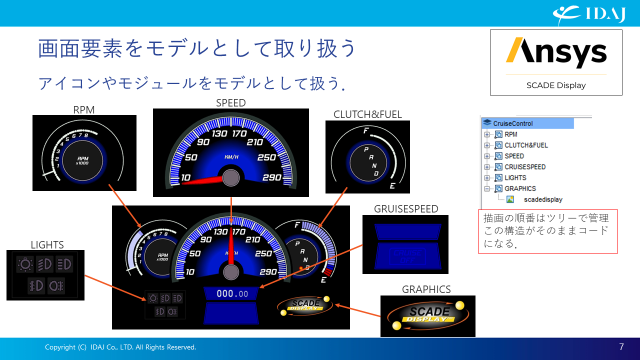
Task: Click the SCADE Display logo on the full dashboard
Action: (304, 306)
